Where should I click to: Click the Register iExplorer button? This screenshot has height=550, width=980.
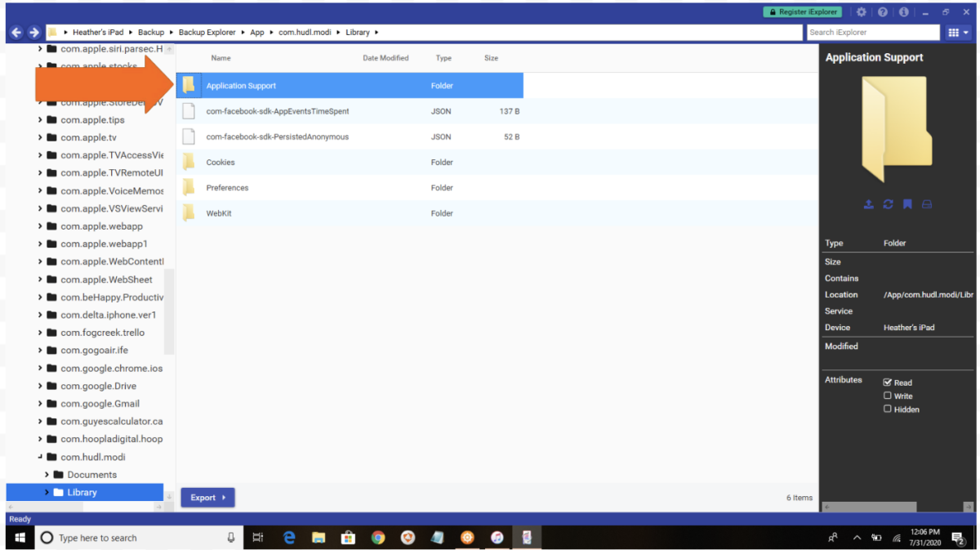[x=802, y=12]
